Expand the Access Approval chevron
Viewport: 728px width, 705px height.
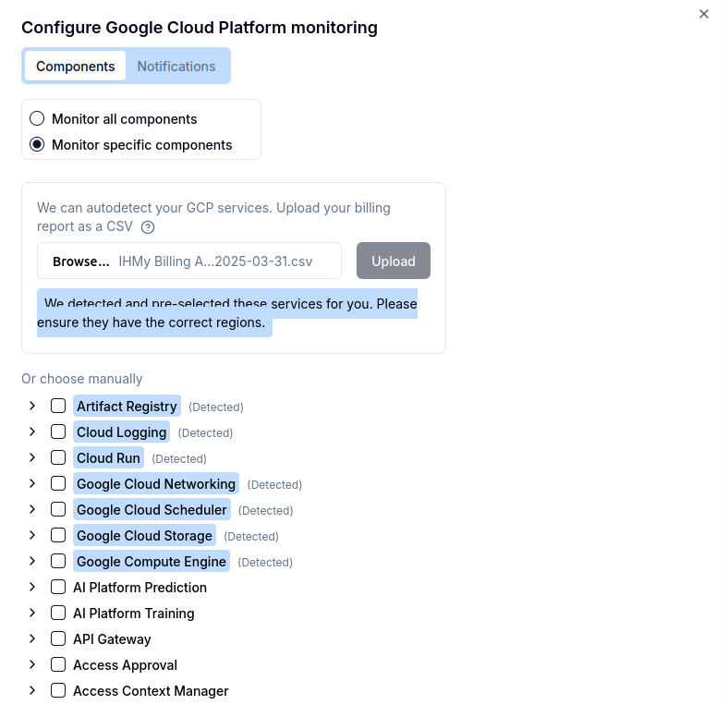[x=32, y=664]
